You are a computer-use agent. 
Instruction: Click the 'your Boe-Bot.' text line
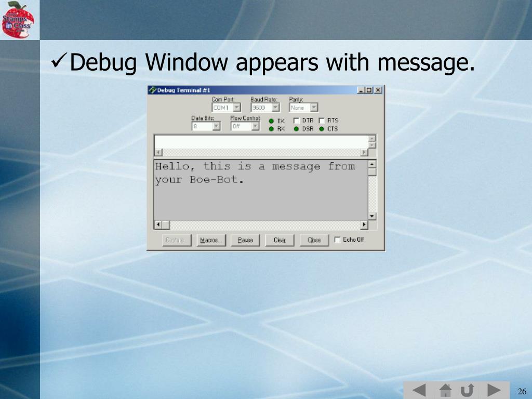tap(199, 180)
